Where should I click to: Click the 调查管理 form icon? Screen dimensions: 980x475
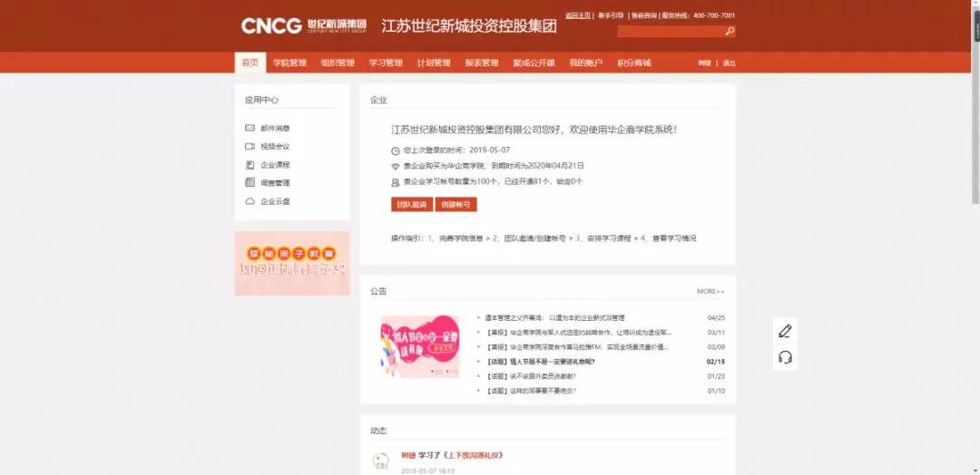pos(250,183)
